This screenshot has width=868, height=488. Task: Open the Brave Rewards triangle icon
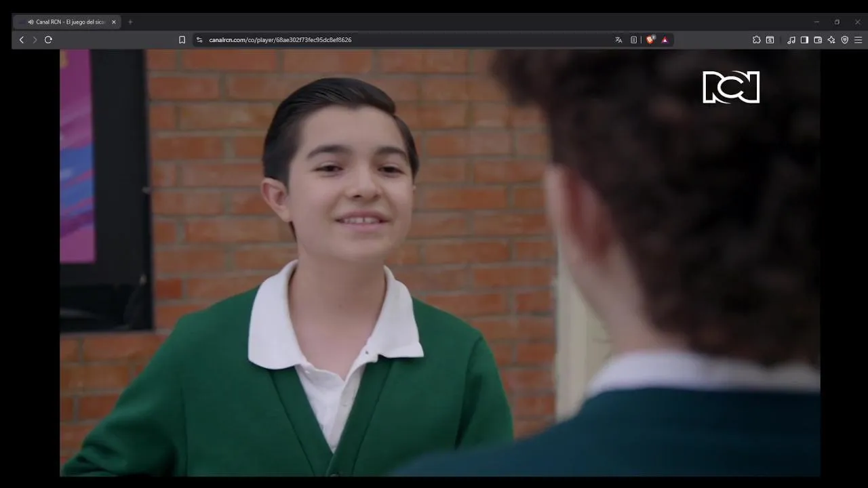(665, 40)
